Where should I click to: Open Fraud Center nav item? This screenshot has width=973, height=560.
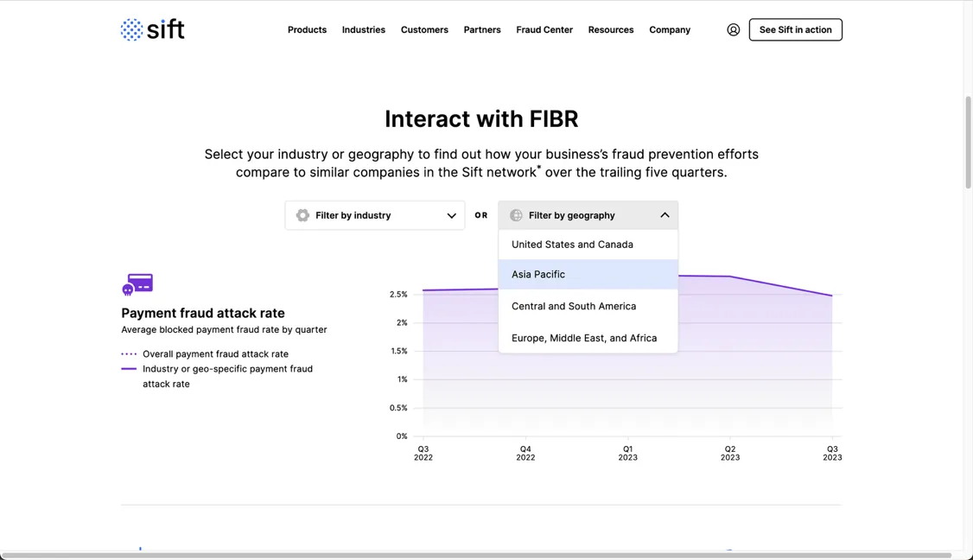tap(544, 29)
